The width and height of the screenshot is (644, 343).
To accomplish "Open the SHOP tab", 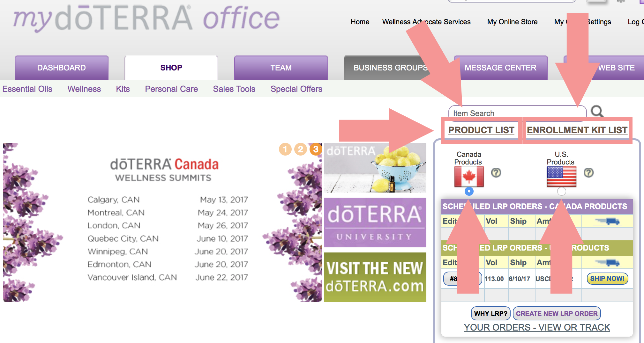I will pos(171,68).
